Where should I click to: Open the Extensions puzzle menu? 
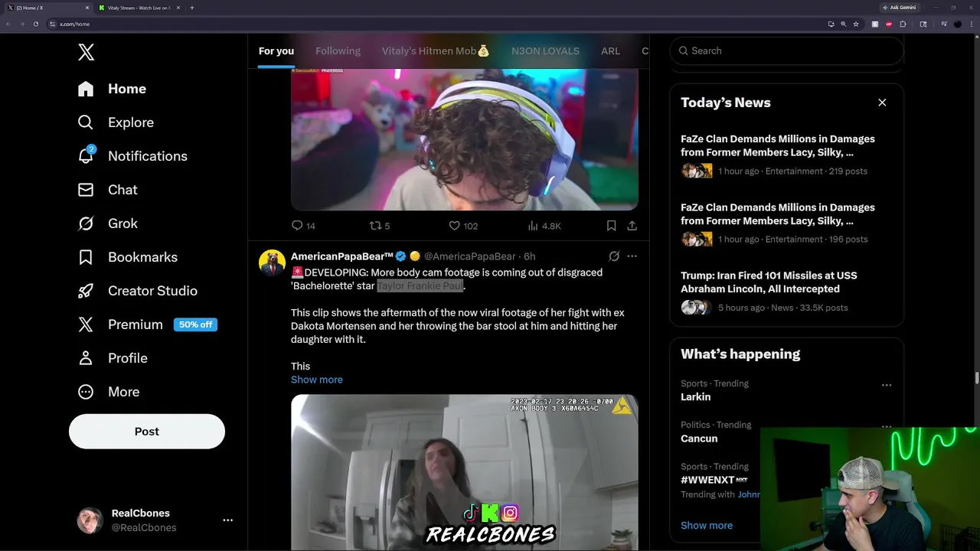coord(903,24)
